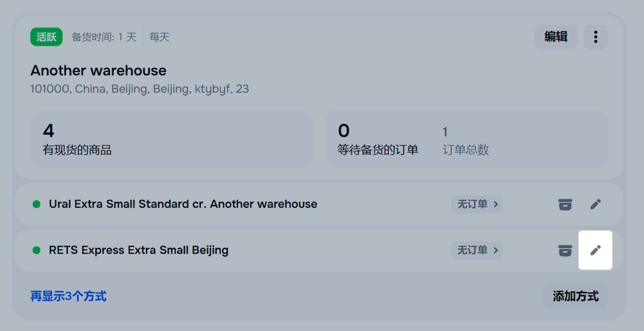
Task: Archive the Ural Extra Small Standard method
Action: tap(565, 205)
